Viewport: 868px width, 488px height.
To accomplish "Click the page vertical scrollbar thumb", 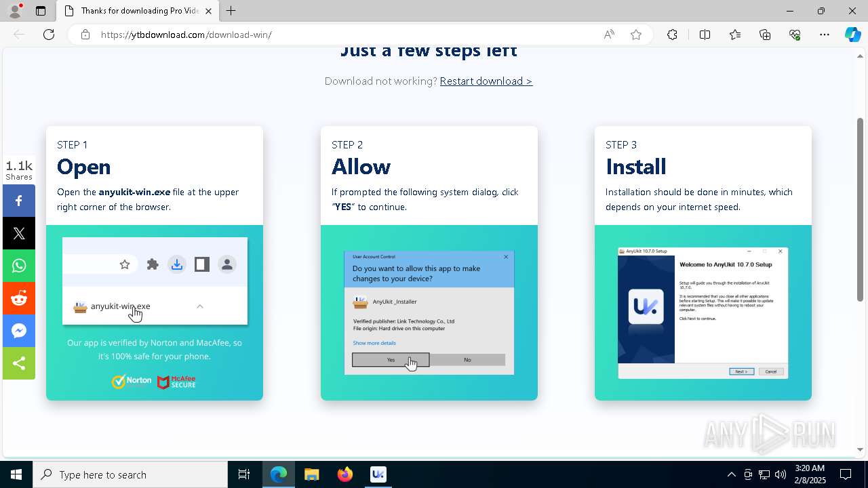I will (x=860, y=209).
